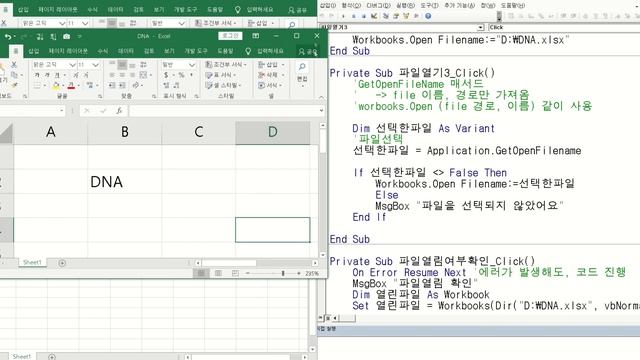Screen dimensions: 640x360
Task: Click the camera icon in DNA quick access toolbar
Action: coord(67,37)
